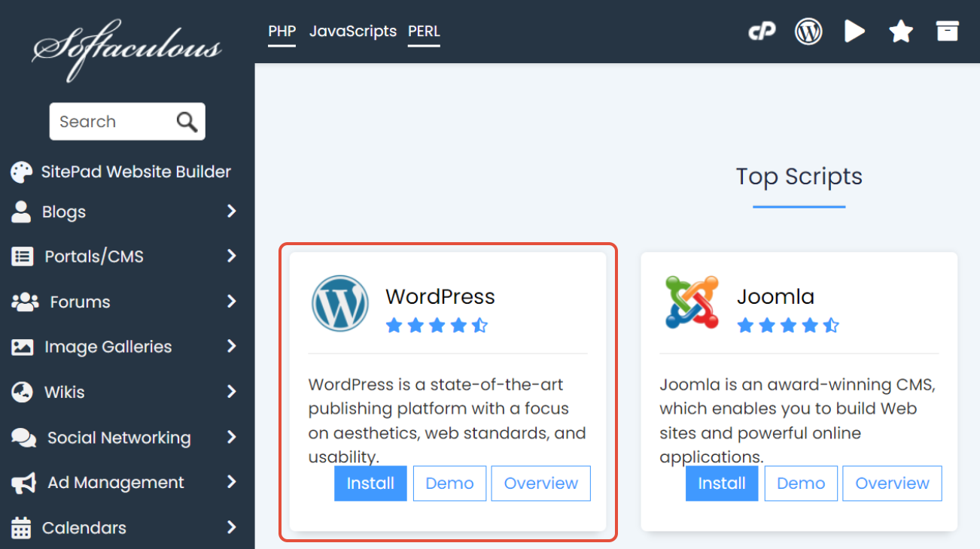Expand the Calendars chevron
The width and height of the screenshot is (980, 549).
pos(231,527)
